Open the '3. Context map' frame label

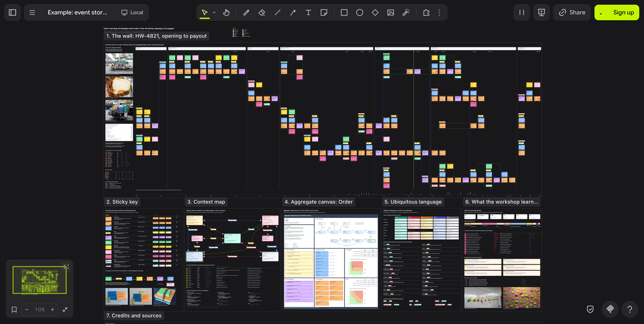point(206,202)
